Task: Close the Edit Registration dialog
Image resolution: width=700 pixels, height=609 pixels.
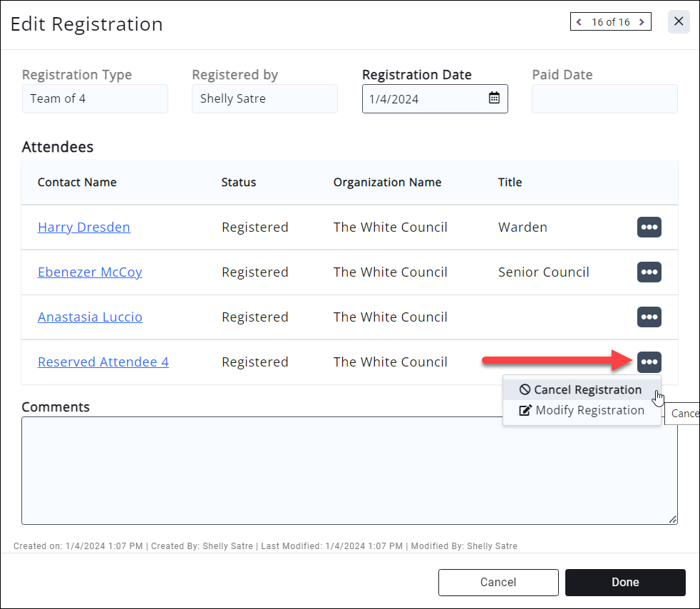Action: (x=679, y=21)
